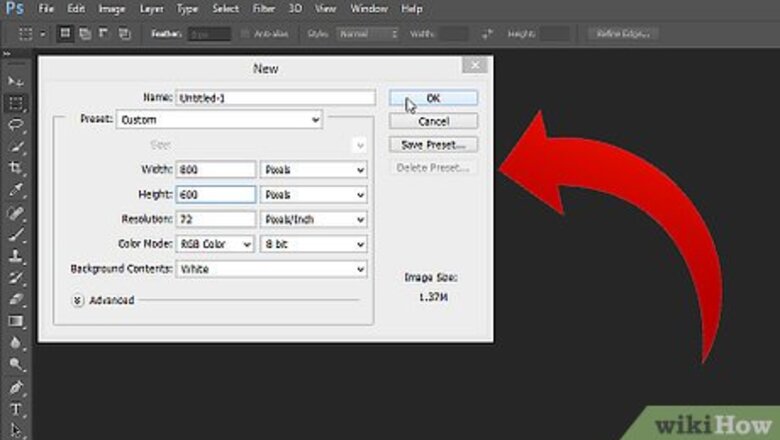Click the Save Preset button
Image resolution: width=780 pixels, height=440 pixels.
coord(432,144)
